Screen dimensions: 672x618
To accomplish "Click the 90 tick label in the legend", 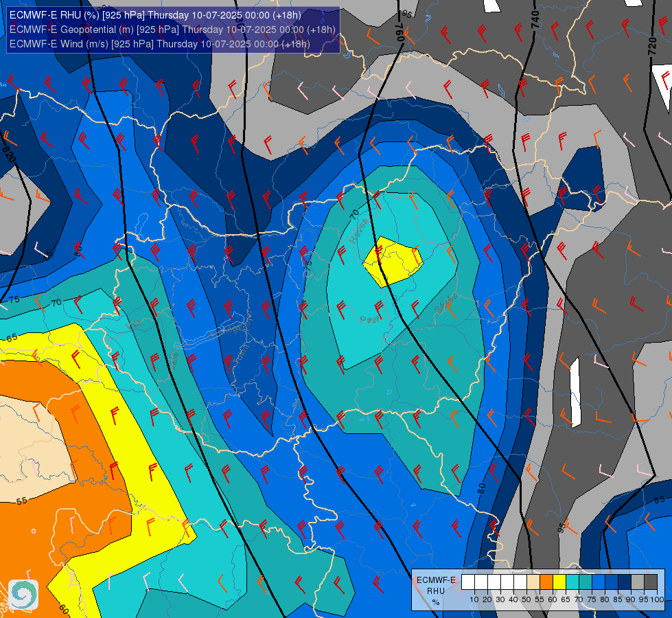I will (x=631, y=599).
